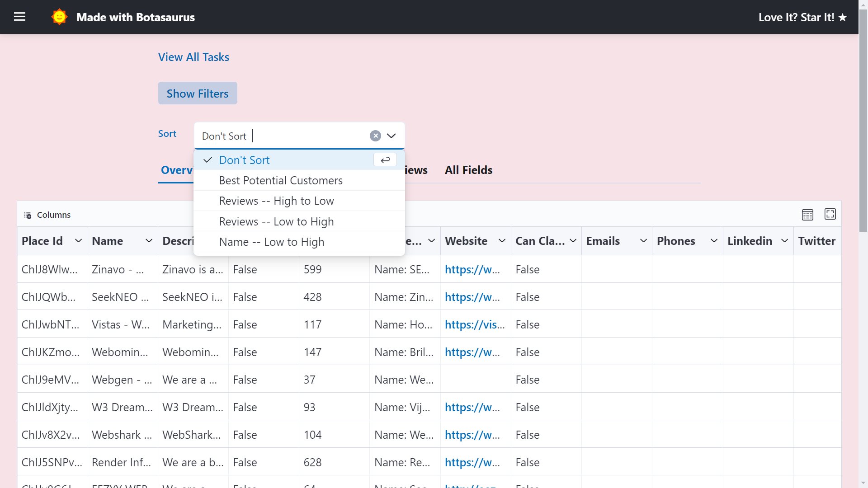Click the star in Love It? Star It!

point(843,18)
